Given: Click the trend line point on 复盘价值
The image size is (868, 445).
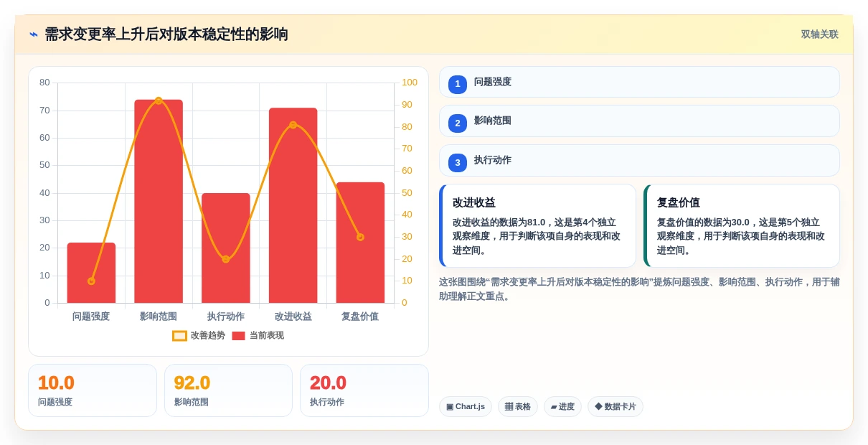Looking at the screenshot, I should 360,237.
